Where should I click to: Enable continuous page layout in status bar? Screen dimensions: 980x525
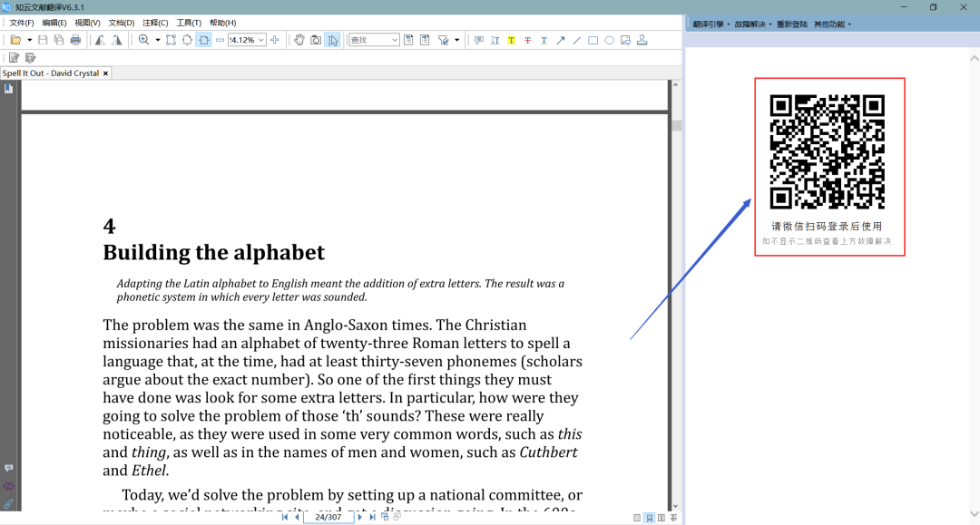click(649, 518)
